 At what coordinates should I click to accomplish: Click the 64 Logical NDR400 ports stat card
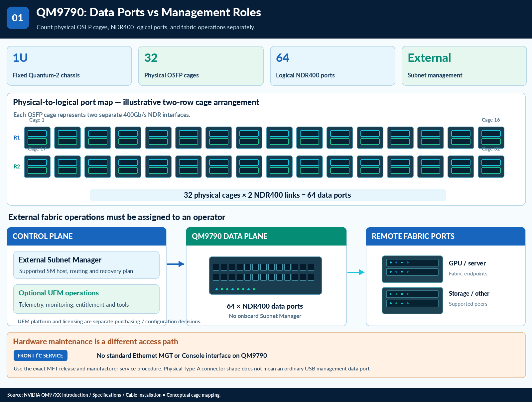click(332, 66)
